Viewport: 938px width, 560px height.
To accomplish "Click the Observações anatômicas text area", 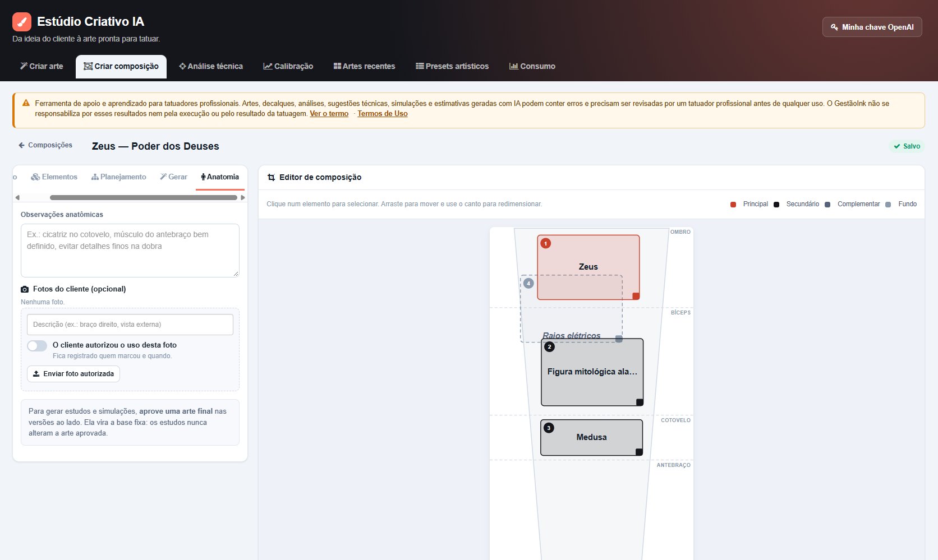I will pyautogui.click(x=130, y=251).
